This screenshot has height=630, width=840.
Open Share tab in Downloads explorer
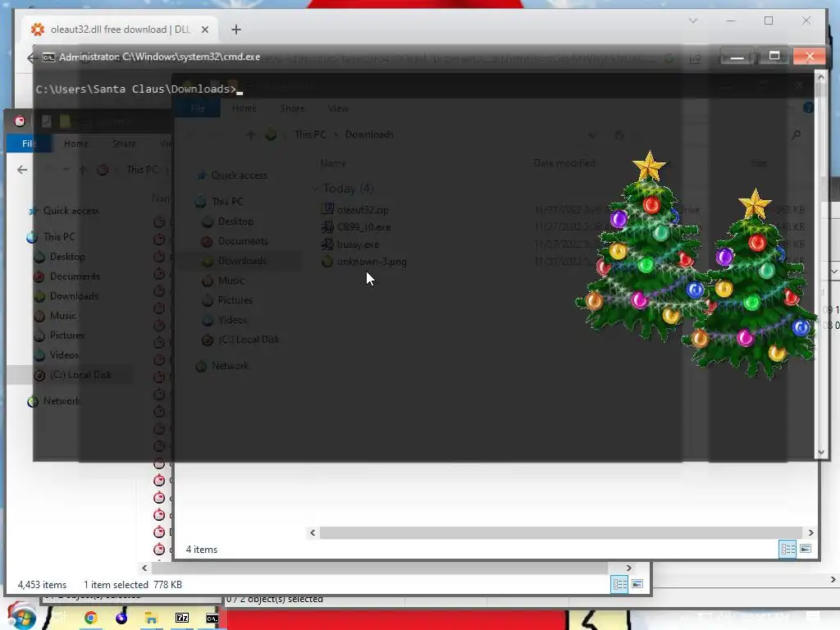[293, 108]
